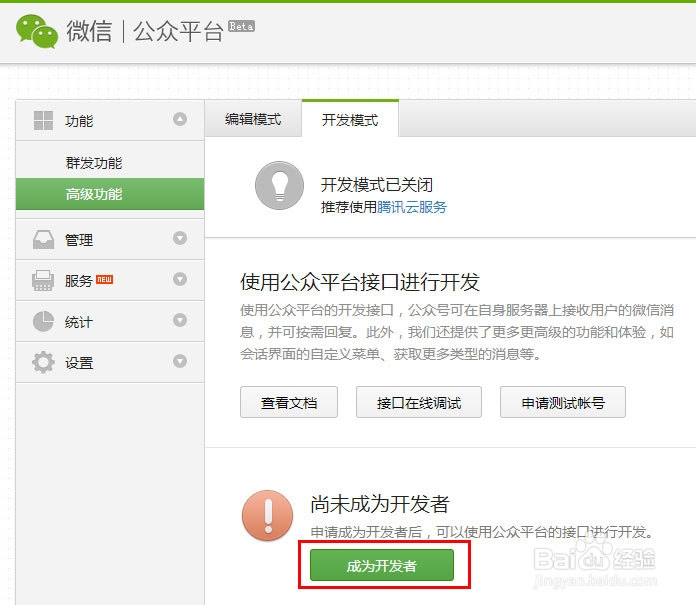Click the 服务 printer-style icon
The image size is (696, 605).
coord(43,281)
